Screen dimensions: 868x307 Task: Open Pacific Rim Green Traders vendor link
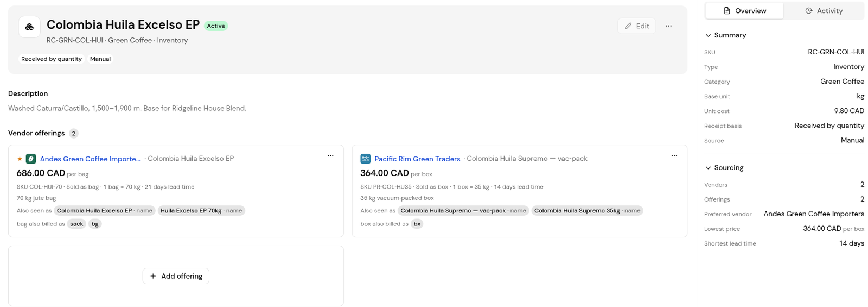pyautogui.click(x=417, y=159)
